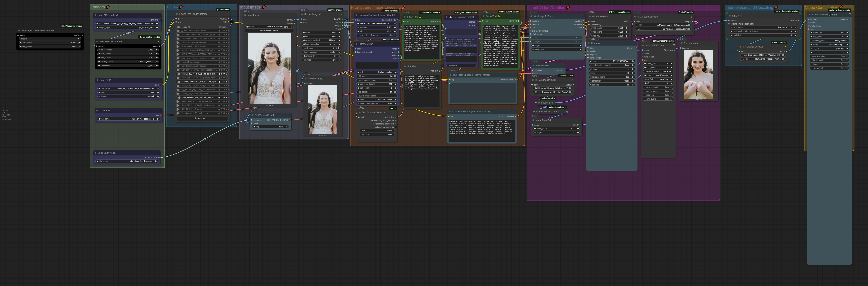The image size is (868, 286).
Task: Open scheduler dropdown in KSampler
Action: [612, 81]
